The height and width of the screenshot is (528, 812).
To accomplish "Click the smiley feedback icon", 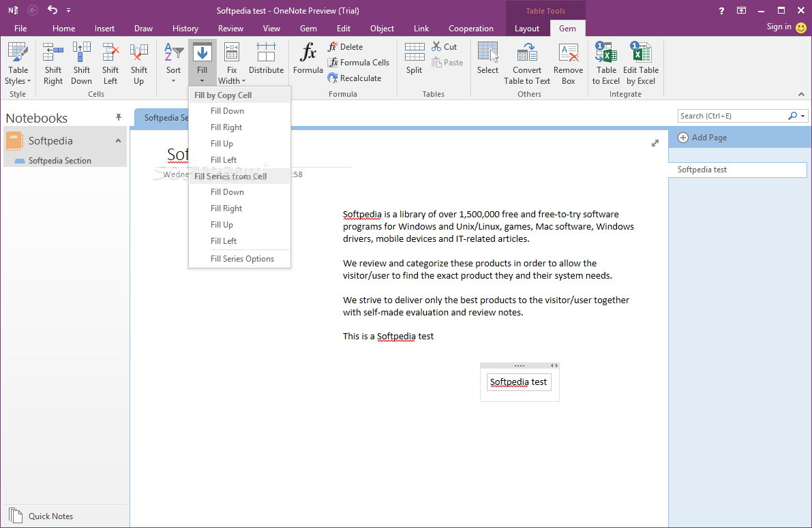I will point(801,27).
